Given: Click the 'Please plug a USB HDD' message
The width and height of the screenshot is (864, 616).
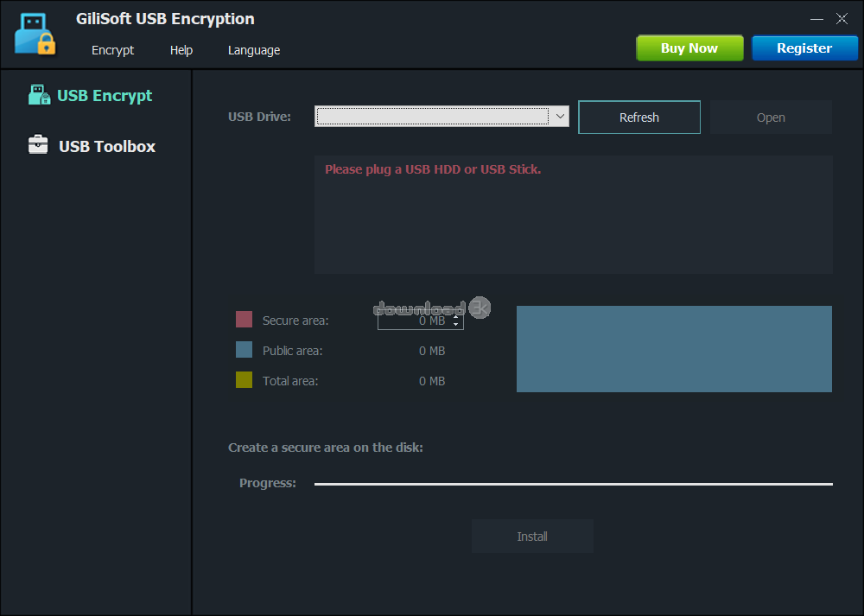Looking at the screenshot, I should (433, 169).
